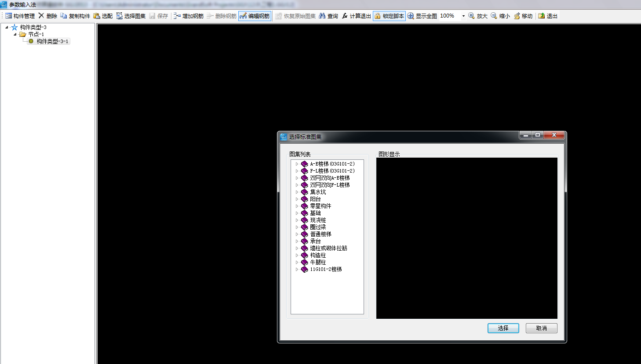This screenshot has height=364, width=641.
Task: Select 阳台 text in atlas list
Action: (x=315, y=199)
